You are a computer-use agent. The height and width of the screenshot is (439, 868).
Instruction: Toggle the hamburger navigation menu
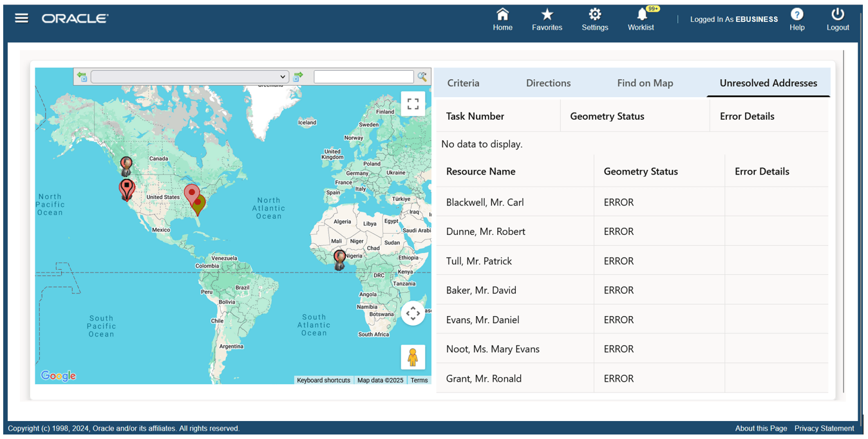point(21,17)
